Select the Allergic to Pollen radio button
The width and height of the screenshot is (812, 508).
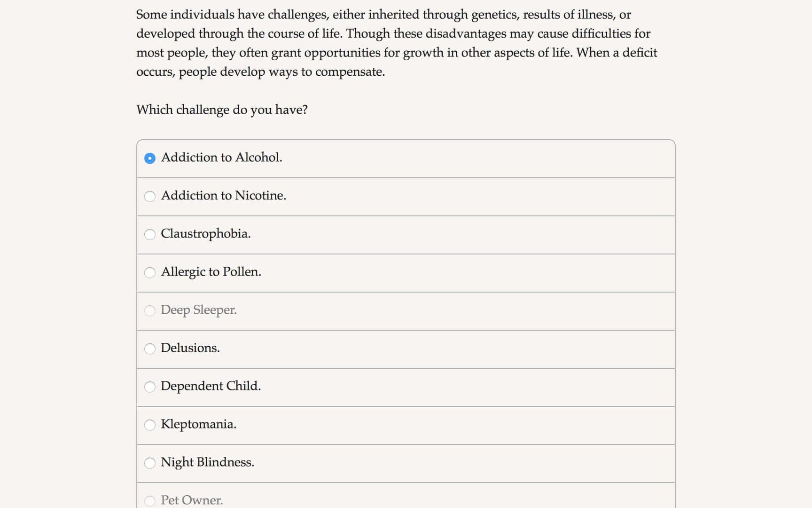(150, 272)
